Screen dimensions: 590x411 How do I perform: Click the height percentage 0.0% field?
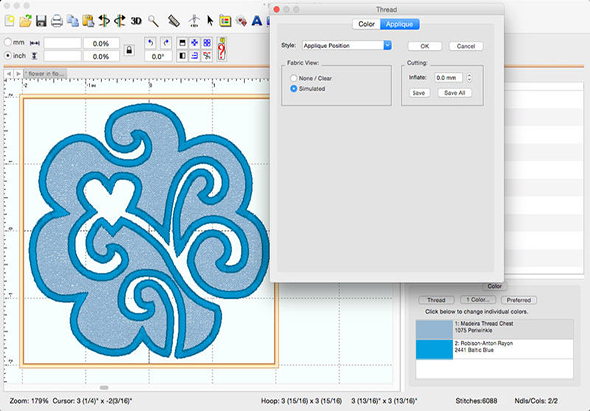point(101,56)
